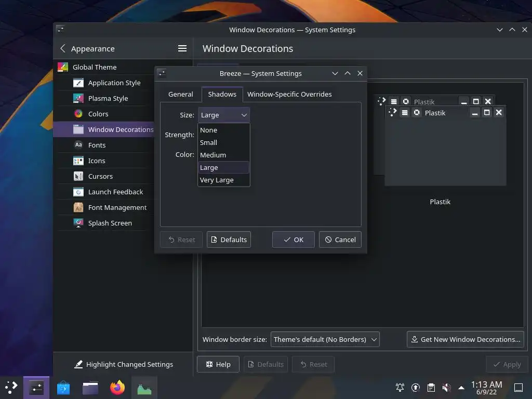Choose Very Large shadow size
Image resolution: width=532 pixels, height=399 pixels.
(223, 180)
